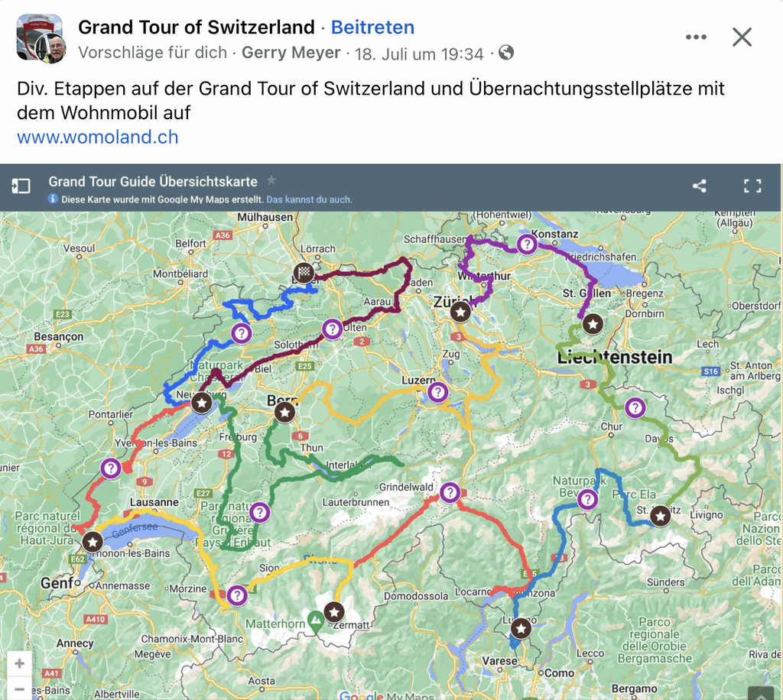Select the star marker at Zürich
This screenshot has width=783, height=700.
pos(460,312)
